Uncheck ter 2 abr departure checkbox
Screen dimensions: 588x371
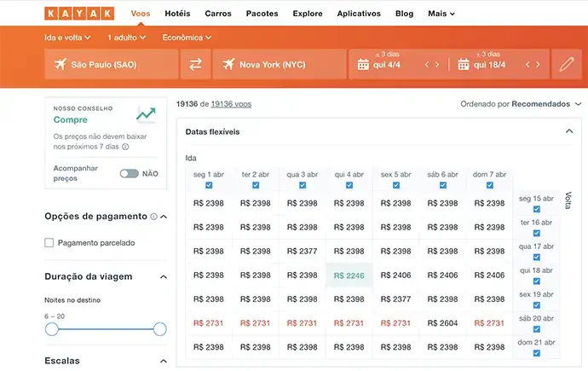tap(256, 185)
